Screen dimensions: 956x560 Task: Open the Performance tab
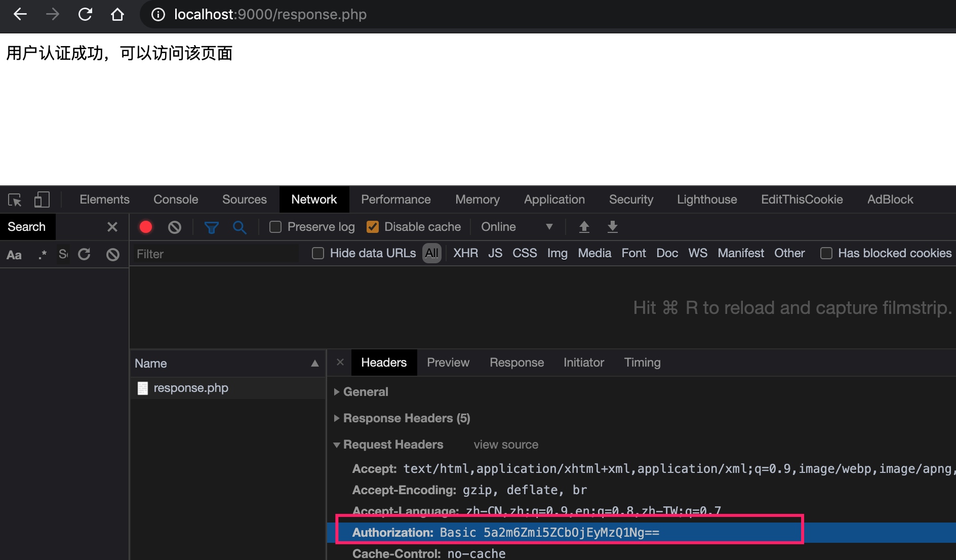click(x=396, y=199)
